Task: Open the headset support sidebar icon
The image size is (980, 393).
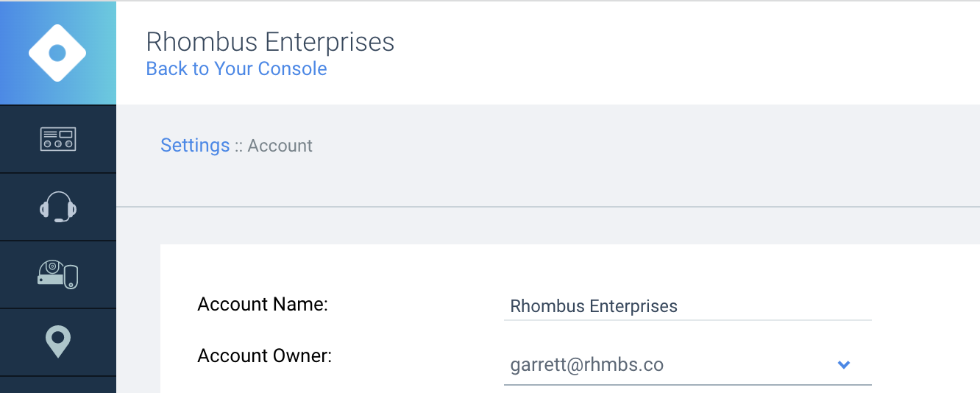Action: pos(58,207)
